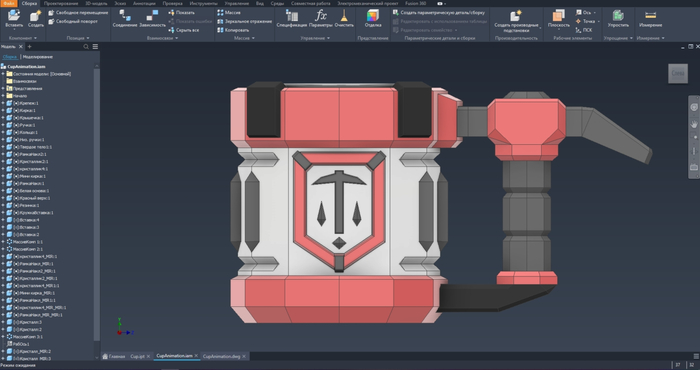Switch browser to Моделирование view
This screenshot has width=700, height=370.
point(38,57)
